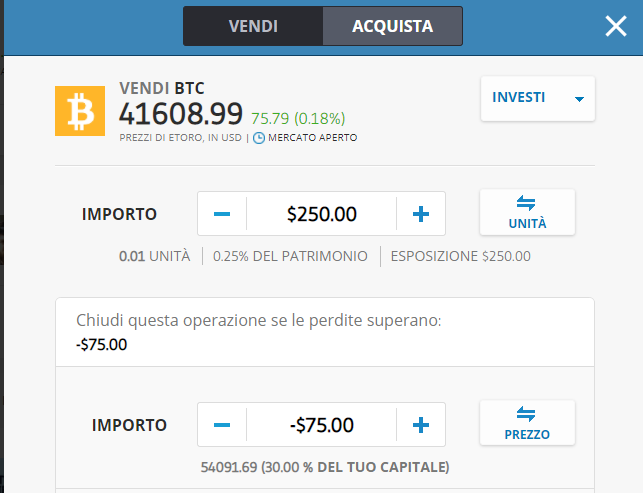Switch amount to UNITÀ
Screen dimensions: 643x493
coord(527,212)
